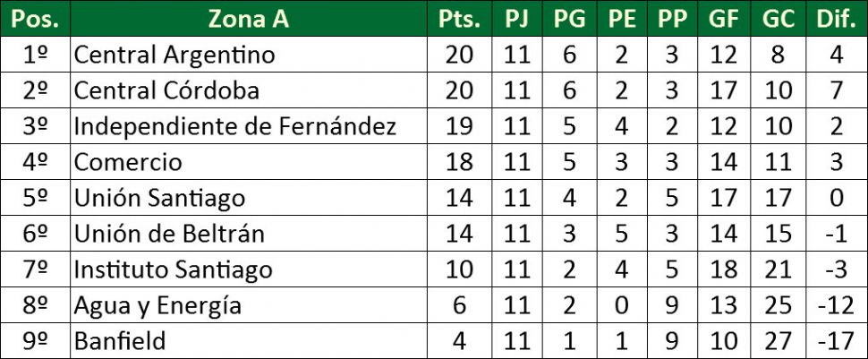
Task: Click the Unión de Beltrán cell
Action: 169,234
